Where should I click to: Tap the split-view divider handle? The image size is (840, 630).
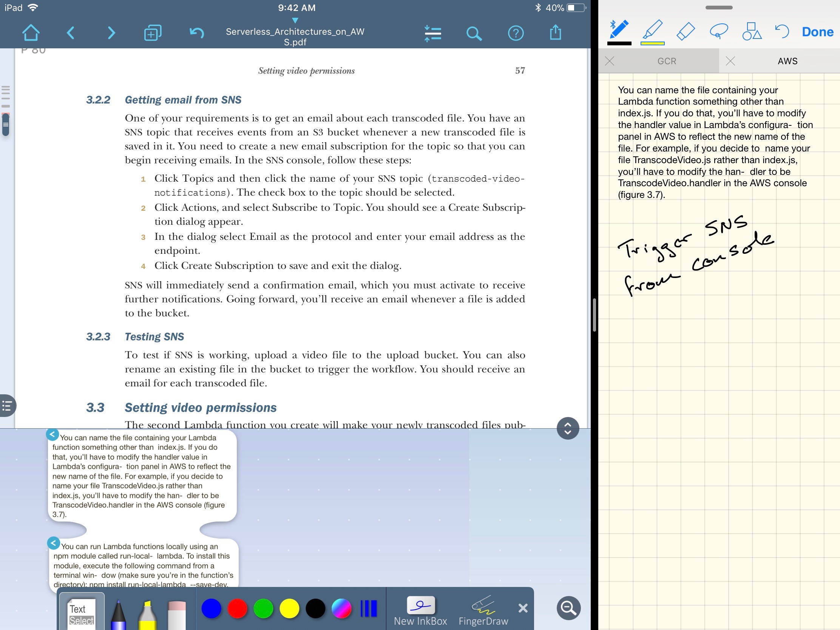[x=594, y=315]
